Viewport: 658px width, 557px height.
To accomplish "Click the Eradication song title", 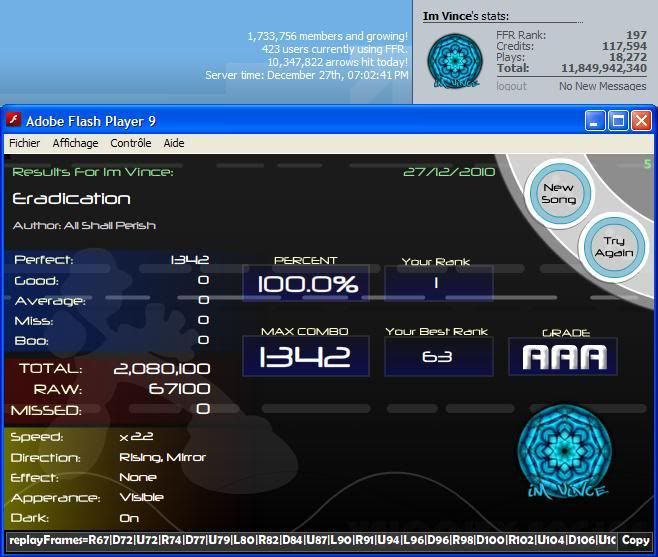I will pos(72,199).
